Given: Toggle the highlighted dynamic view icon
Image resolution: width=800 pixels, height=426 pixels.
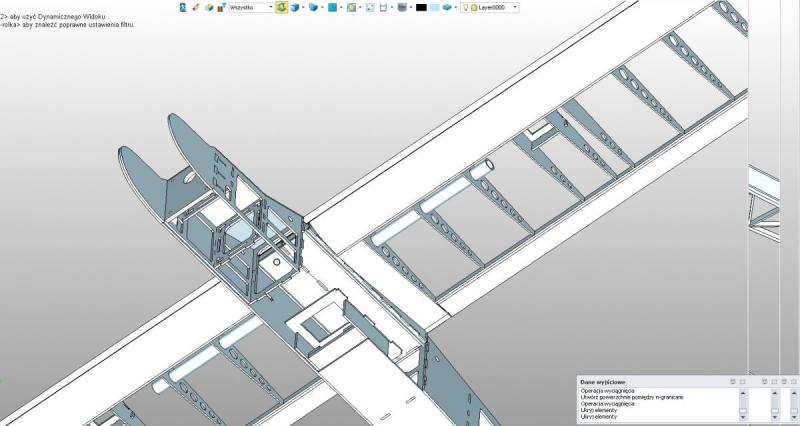Looking at the screenshot, I should [282, 7].
